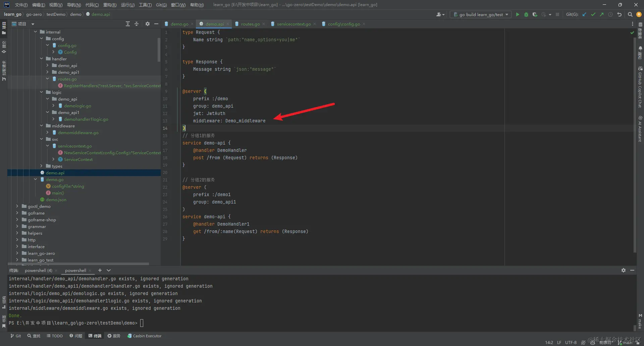Collapse the middleware folder
This screenshot has height=346, width=644.
pyautogui.click(x=42, y=126)
